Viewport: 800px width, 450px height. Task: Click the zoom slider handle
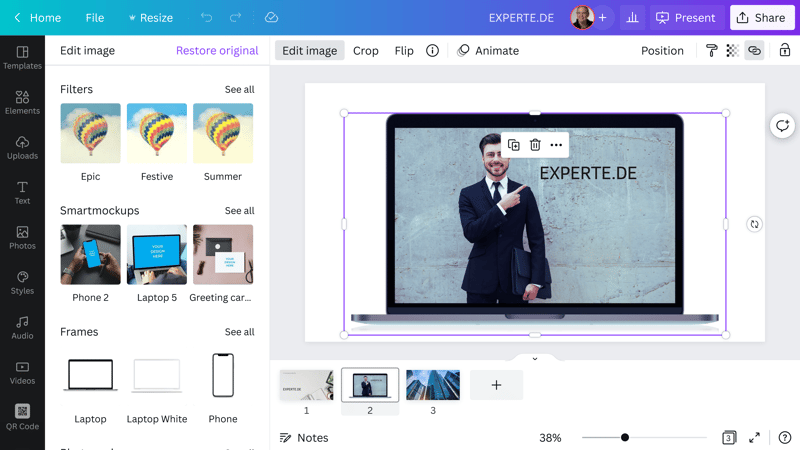624,437
